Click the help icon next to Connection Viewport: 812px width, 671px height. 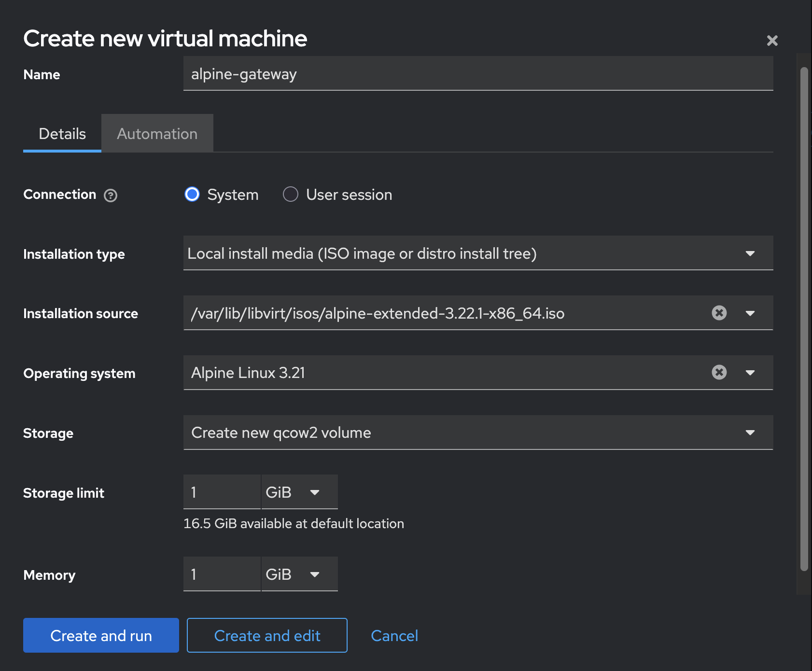point(110,195)
